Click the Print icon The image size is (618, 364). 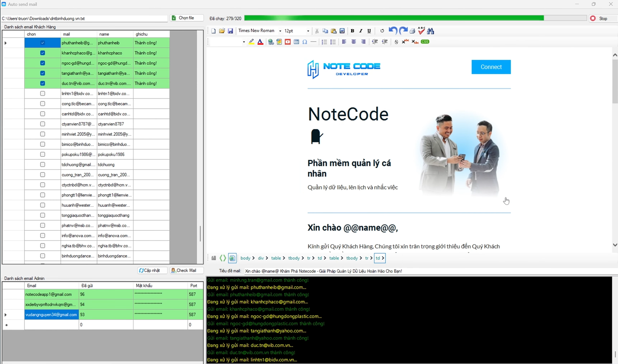click(412, 31)
